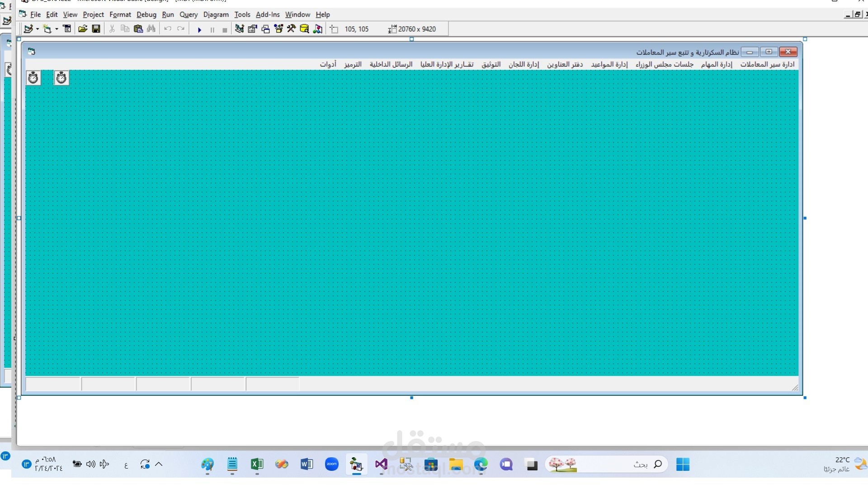The image size is (868, 488).
Task: Open the Edit menu
Action: (x=52, y=14)
